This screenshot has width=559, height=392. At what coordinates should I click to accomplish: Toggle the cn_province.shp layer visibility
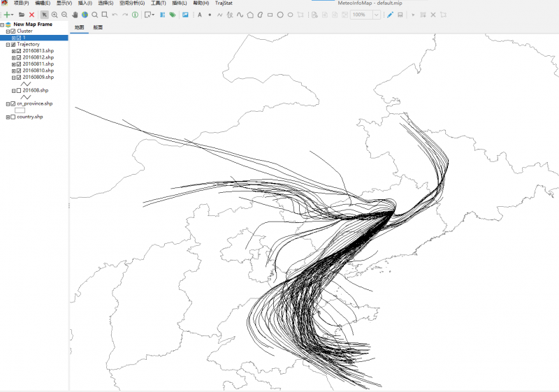(13, 103)
